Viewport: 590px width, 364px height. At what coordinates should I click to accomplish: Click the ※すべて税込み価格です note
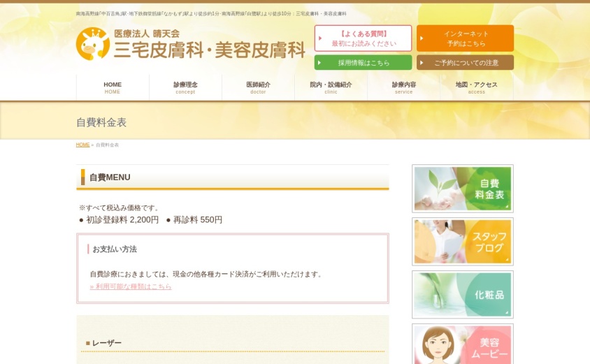pos(120,208)
